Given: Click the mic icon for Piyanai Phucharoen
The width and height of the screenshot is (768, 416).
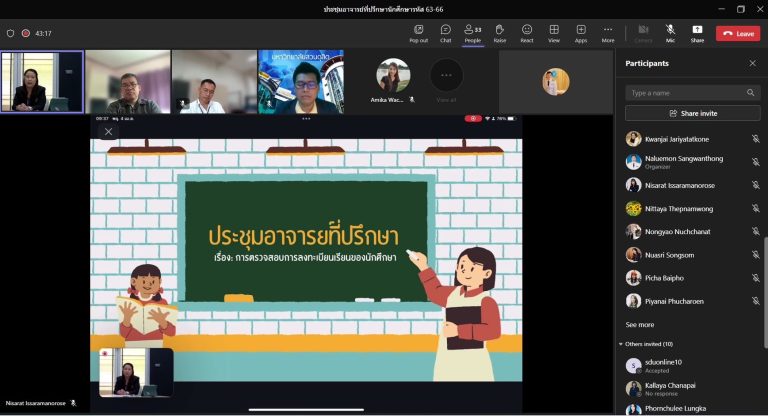Looking at the screenshot, I should pos(755,301).
